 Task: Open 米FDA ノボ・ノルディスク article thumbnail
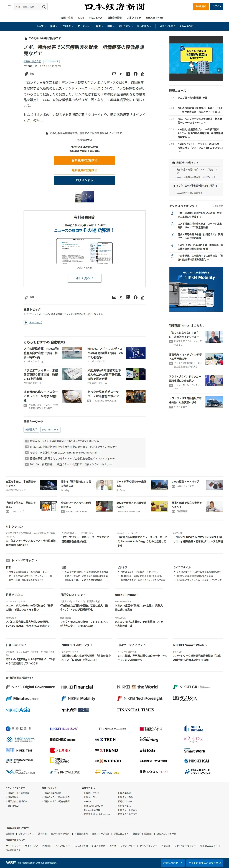tap(136, 353)
